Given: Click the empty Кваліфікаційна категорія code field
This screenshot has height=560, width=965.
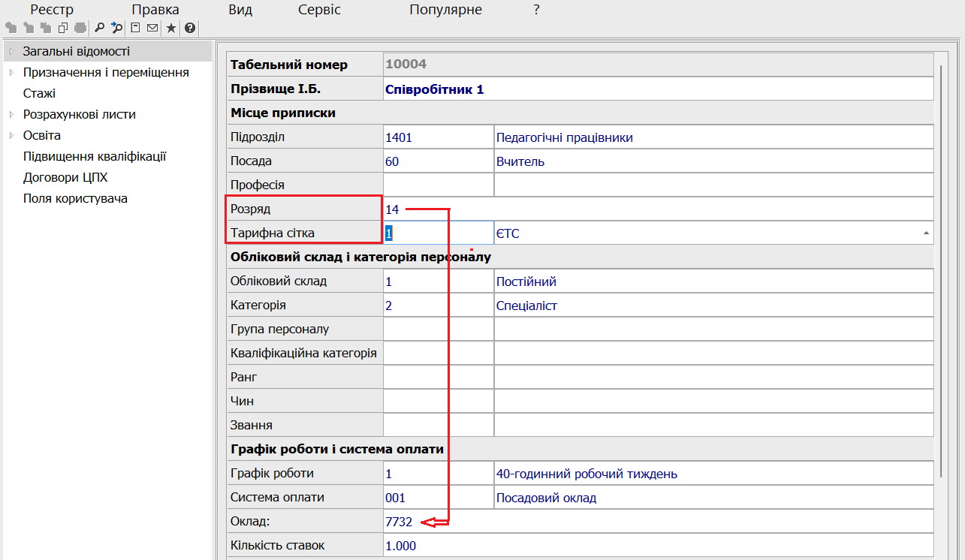Looking at the screenshot, I should point(439,354).
